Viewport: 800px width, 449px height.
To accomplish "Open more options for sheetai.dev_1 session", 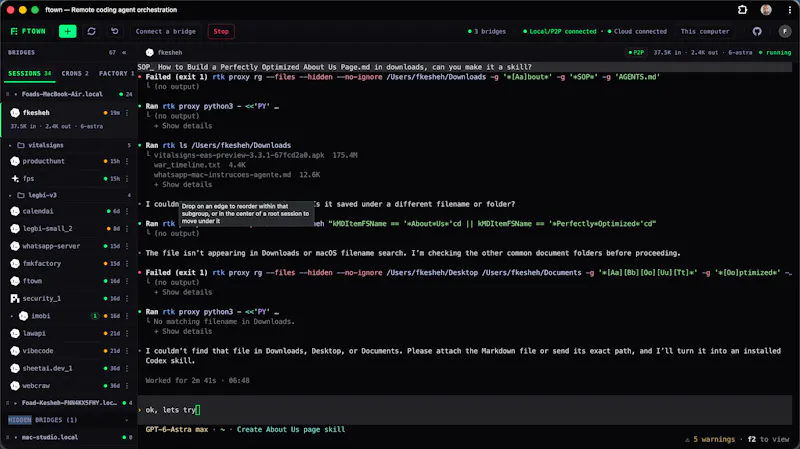I will 127,368.
